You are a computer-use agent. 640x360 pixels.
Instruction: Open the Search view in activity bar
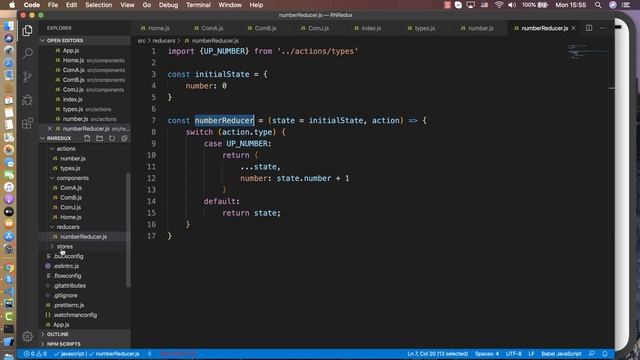click(x=27, y=53)
